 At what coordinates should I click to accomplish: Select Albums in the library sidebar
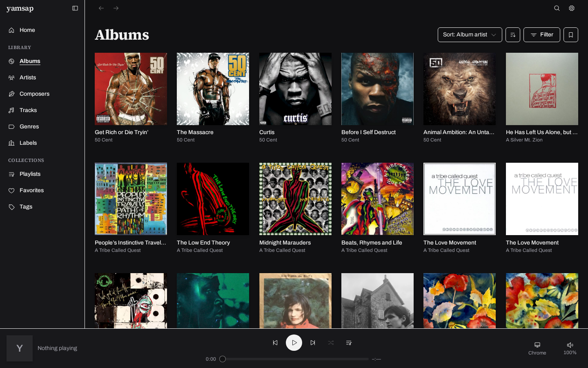tap(42, 61)
